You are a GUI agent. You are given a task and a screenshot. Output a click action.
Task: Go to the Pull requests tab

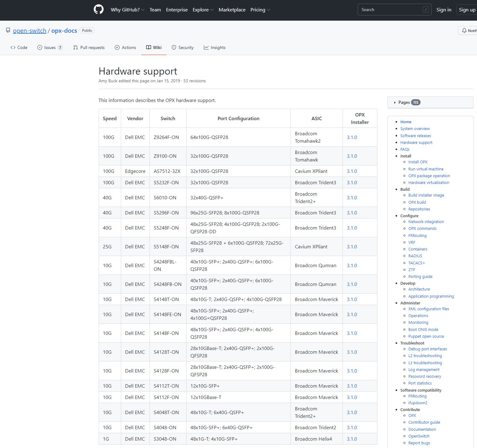click(x=89, y=47)
